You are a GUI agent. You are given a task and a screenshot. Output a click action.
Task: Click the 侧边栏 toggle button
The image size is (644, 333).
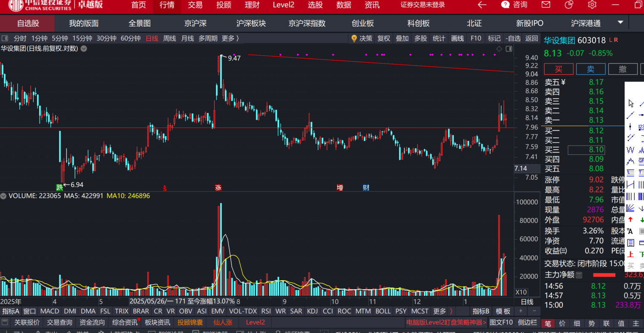(527, 322)
